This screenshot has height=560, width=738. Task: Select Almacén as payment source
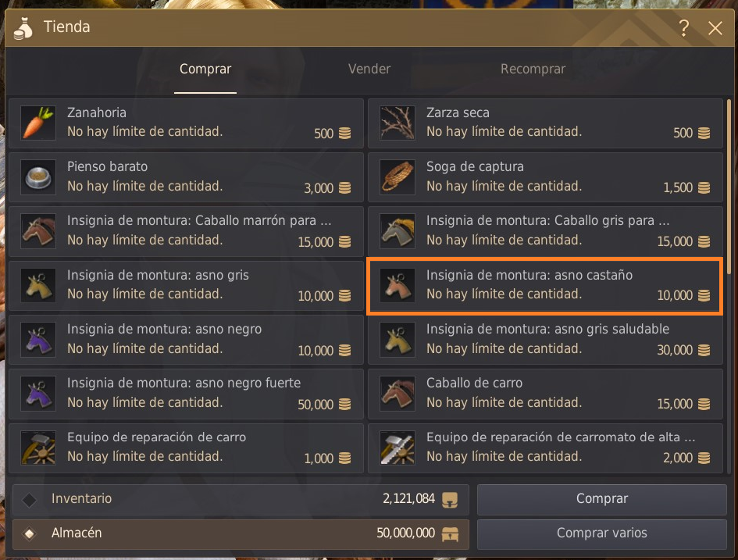point(241,533)
